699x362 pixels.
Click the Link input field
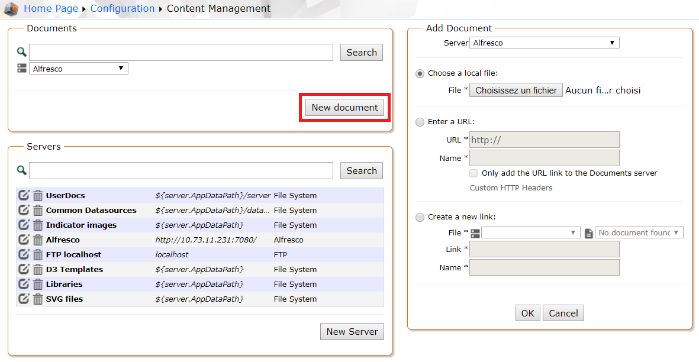click(x=544, y=249)
